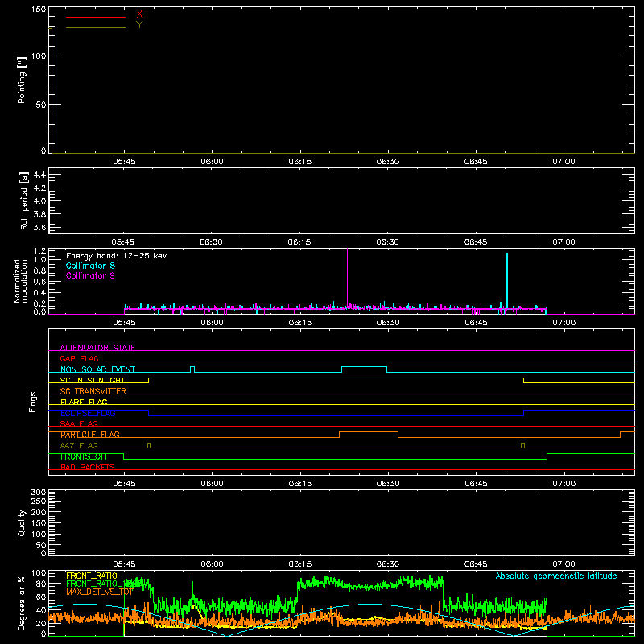Click the 150 value on the Pointing axis
Screen dimensions: 644x644
coord(39,10)
